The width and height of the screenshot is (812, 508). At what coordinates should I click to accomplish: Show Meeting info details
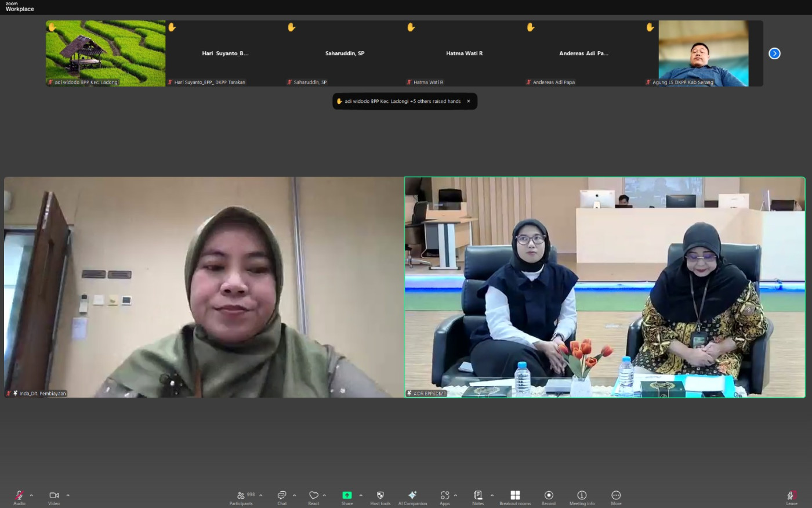tap(582, 496)
